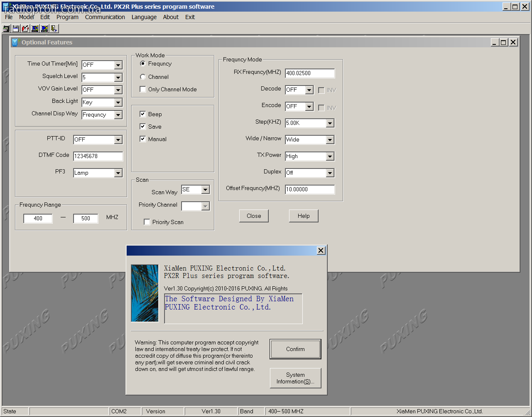Click the Confirm button in About dialog
Image resolution: width=532 pixels, height=417 pixels.
click(295, 349)
